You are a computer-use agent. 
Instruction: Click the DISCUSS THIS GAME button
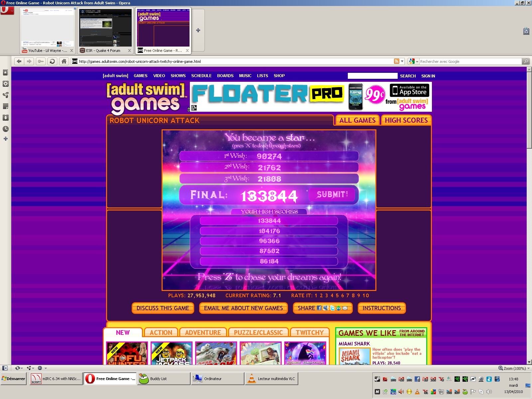click(x=163, y=308)
